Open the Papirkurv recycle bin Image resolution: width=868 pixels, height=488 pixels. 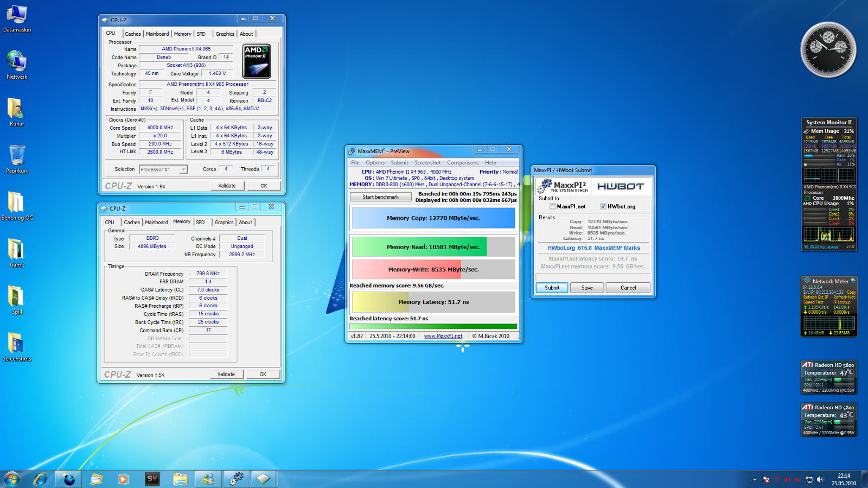click(17, 159)
